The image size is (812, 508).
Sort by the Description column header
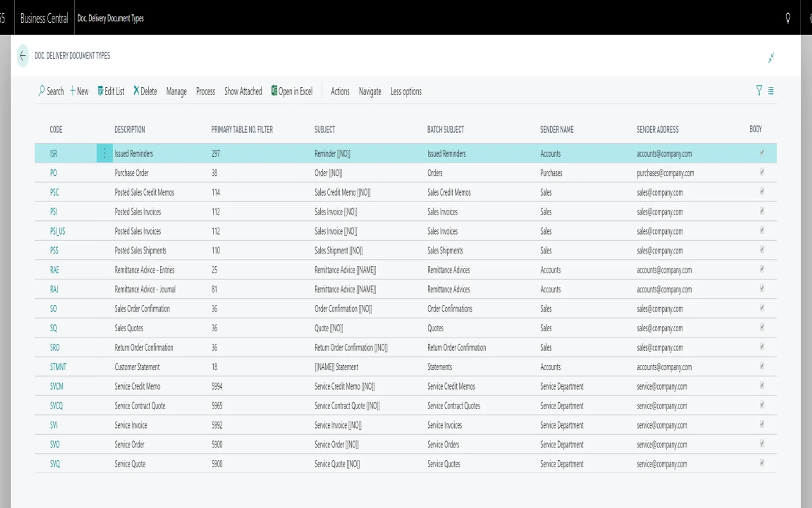pos(129,130)
